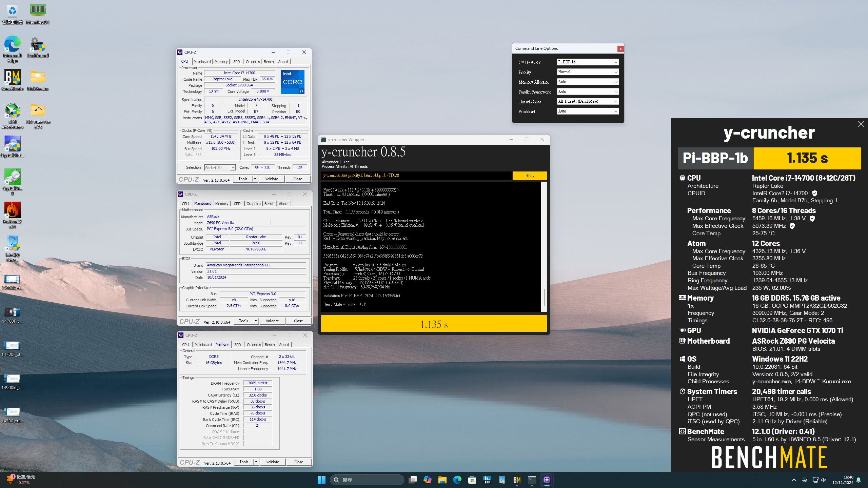This screenshot has width=868, height=488.
Task: Open the Dashboard desktop shortcut
Action: 38,47
